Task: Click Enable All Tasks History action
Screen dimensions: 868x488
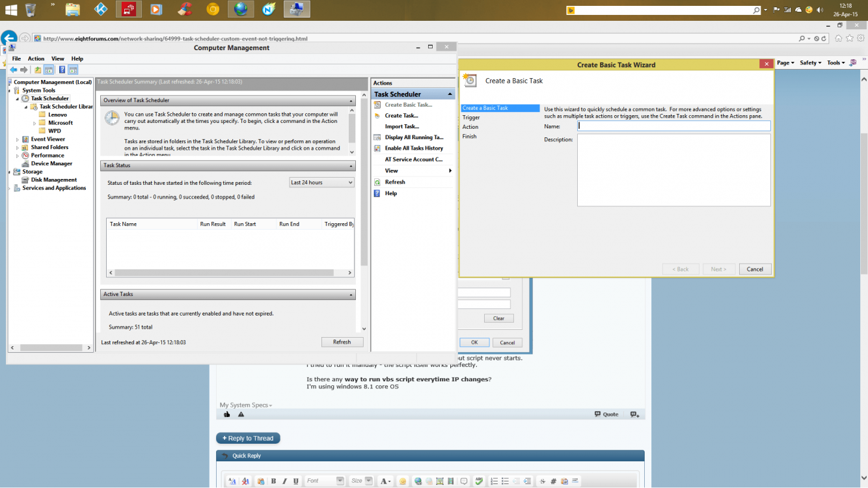Action: point(414,148)
